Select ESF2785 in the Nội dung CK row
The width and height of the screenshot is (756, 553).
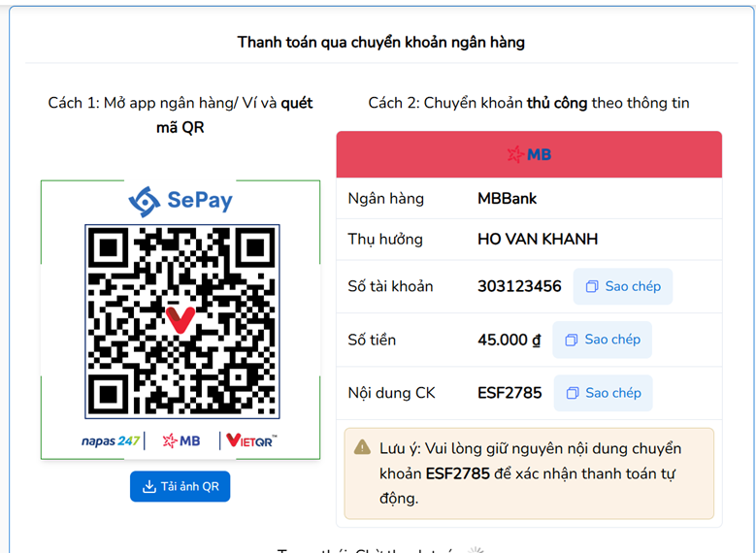coord(509,393)
